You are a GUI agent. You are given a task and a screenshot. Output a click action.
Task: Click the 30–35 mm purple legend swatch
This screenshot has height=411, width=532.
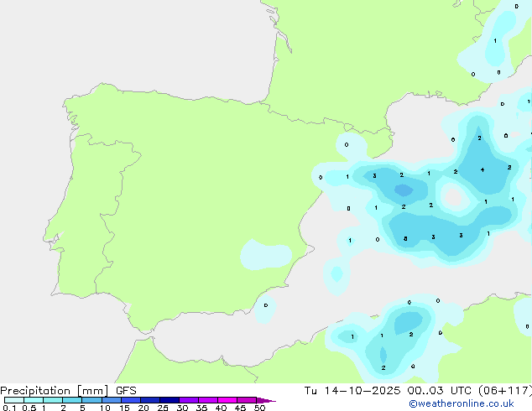[189, 400]
